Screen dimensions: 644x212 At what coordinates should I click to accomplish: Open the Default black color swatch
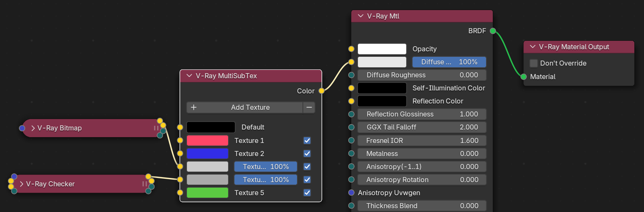[211, 127]
